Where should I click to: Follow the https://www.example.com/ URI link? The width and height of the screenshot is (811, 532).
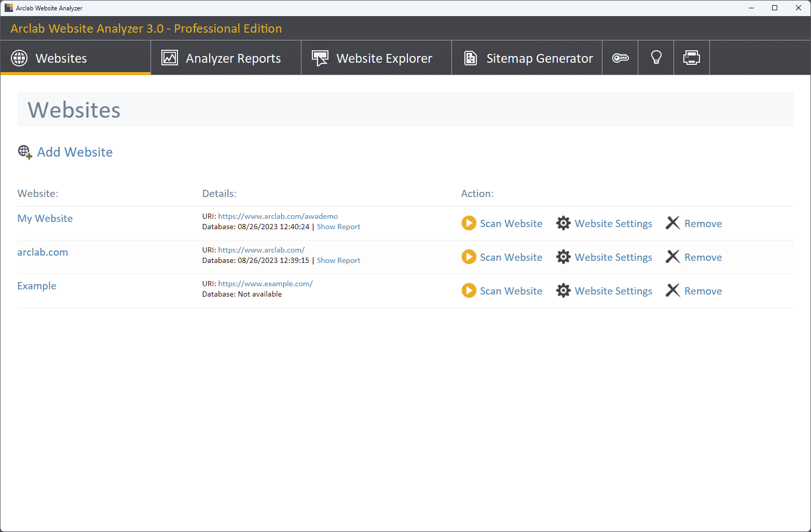[266, 284]
